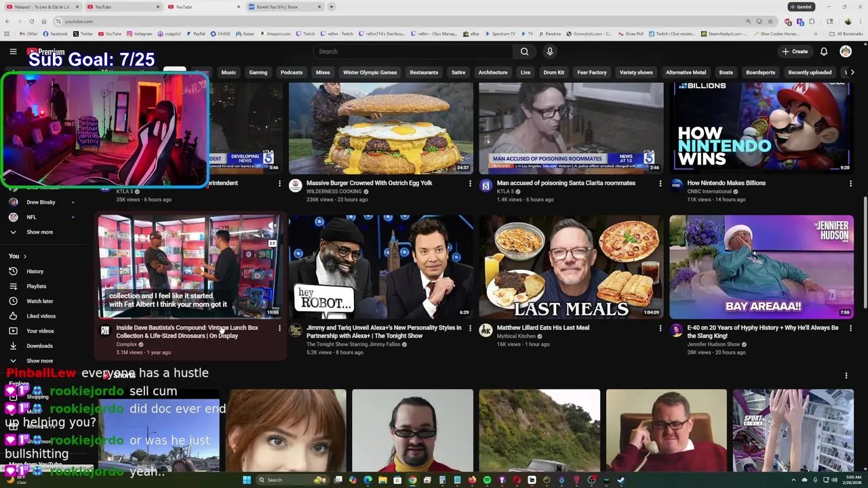Open the YouTube hamburger guide menu

13,52
